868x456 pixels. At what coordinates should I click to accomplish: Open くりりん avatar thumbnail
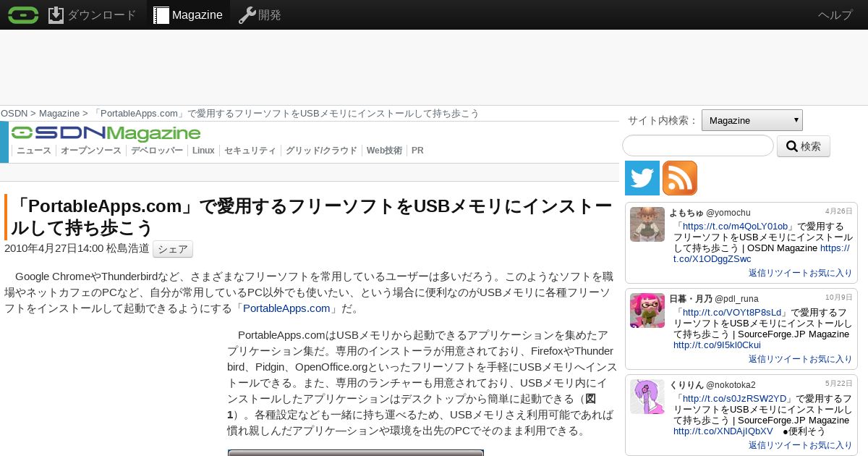click(647, 397)
